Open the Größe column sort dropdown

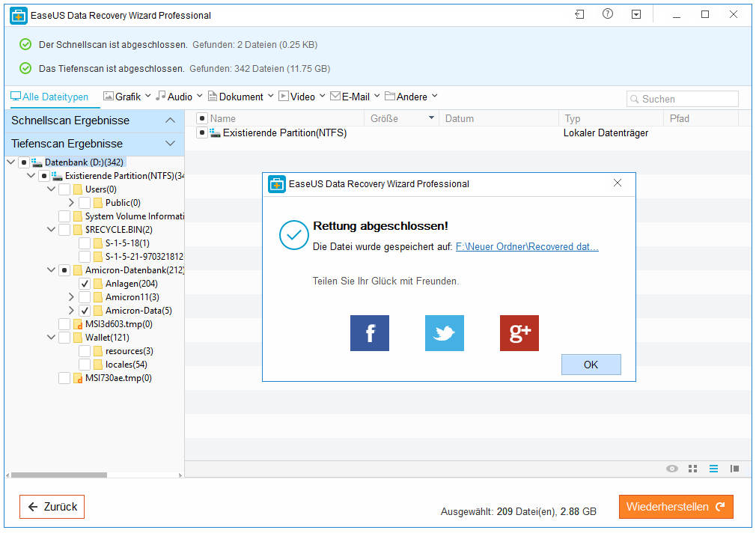point(431,118)
